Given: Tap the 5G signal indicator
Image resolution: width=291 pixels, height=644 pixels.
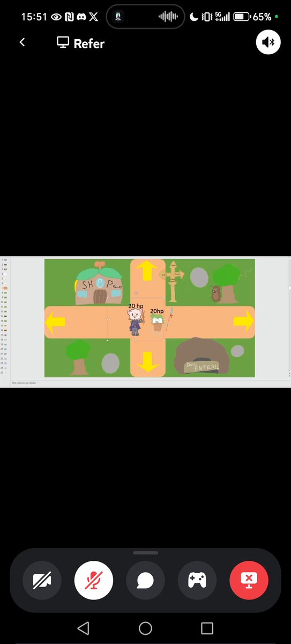Looking at the screenshot, I should 222,17.
